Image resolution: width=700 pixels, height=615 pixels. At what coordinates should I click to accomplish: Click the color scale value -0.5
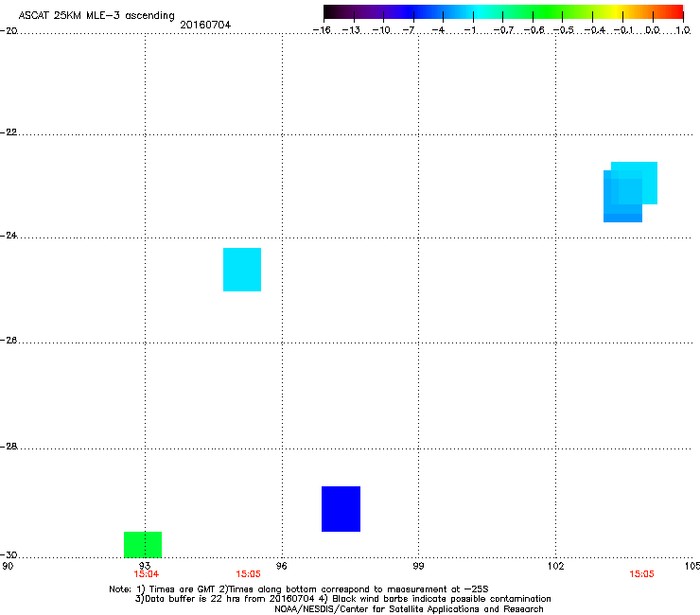click(x=564, y=30)
